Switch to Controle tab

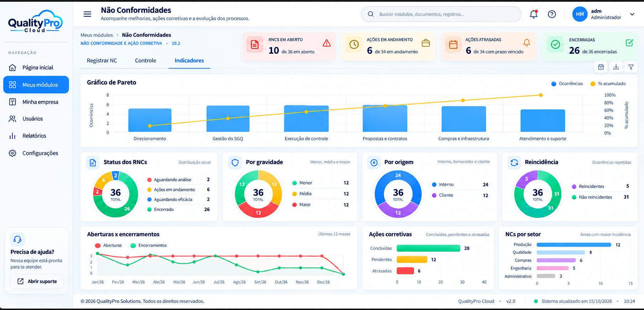click(x=145, y=61)
